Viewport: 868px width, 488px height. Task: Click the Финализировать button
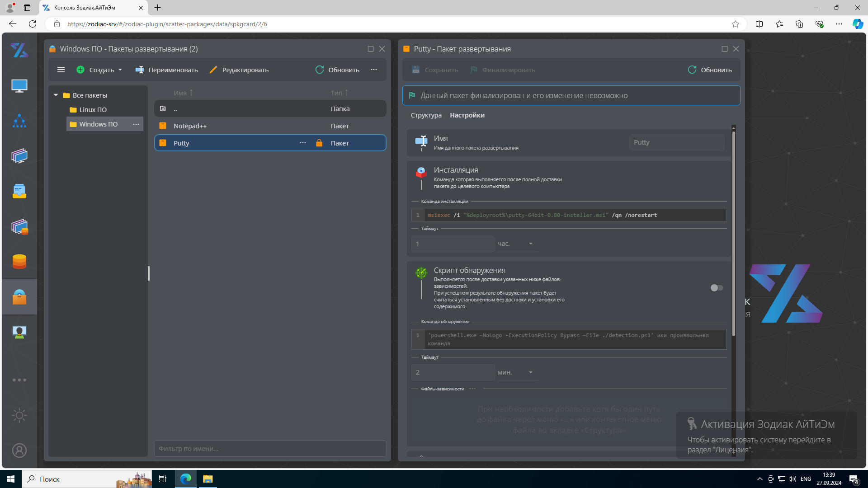tap(502, 70)
